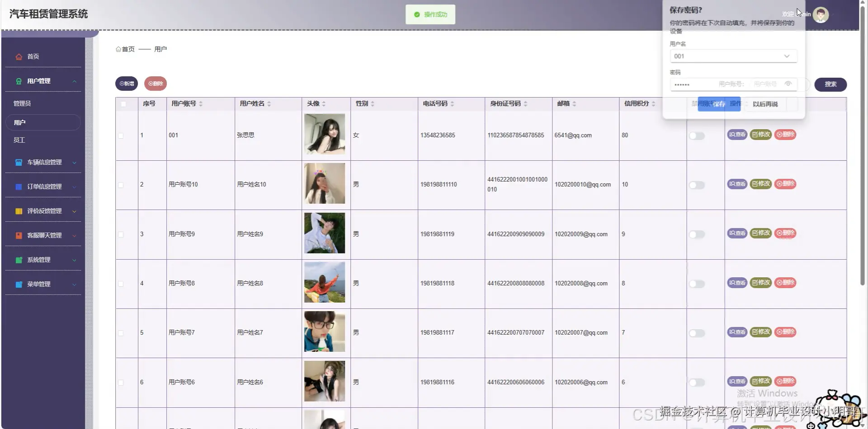This screenshot has height=429, width=868.
Task: Click 查看 for 用户姓名7
Action: 737,332
